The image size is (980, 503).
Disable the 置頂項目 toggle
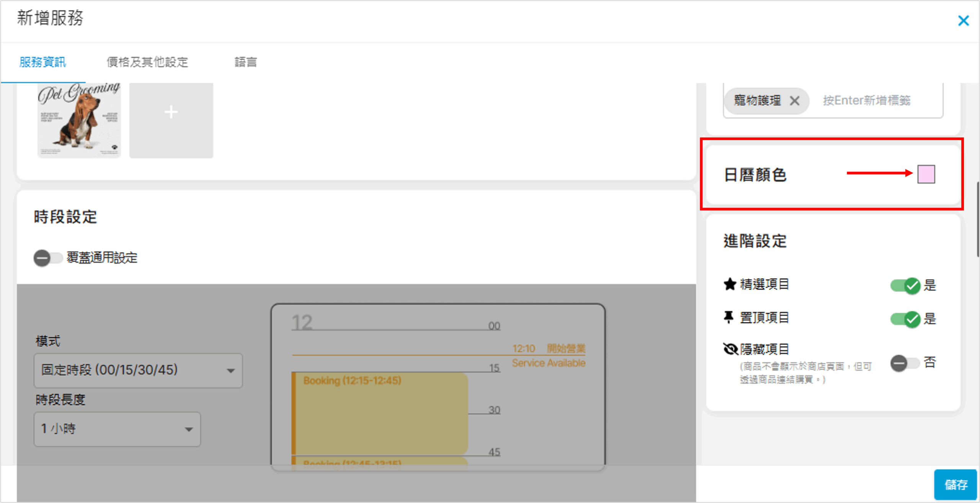tap(906, 319)
